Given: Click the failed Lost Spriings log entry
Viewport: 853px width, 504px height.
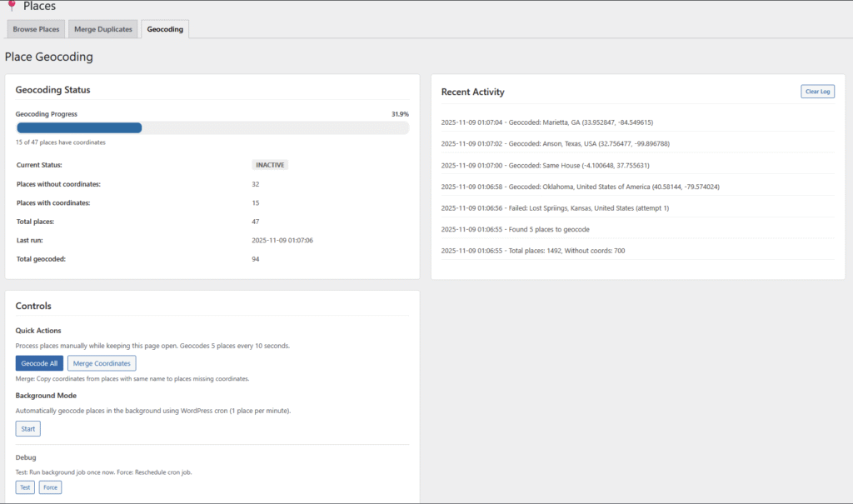Looking at the screenshot, I should (555, 207).
